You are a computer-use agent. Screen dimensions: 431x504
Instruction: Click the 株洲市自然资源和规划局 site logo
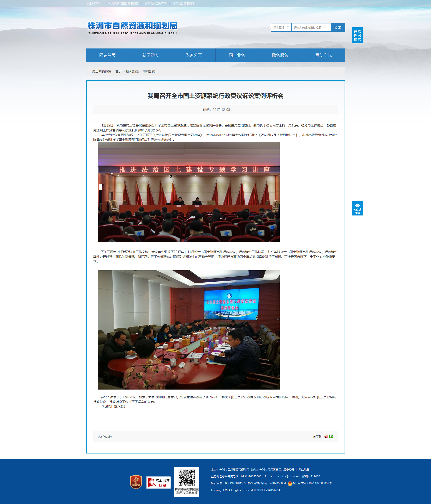133,28
